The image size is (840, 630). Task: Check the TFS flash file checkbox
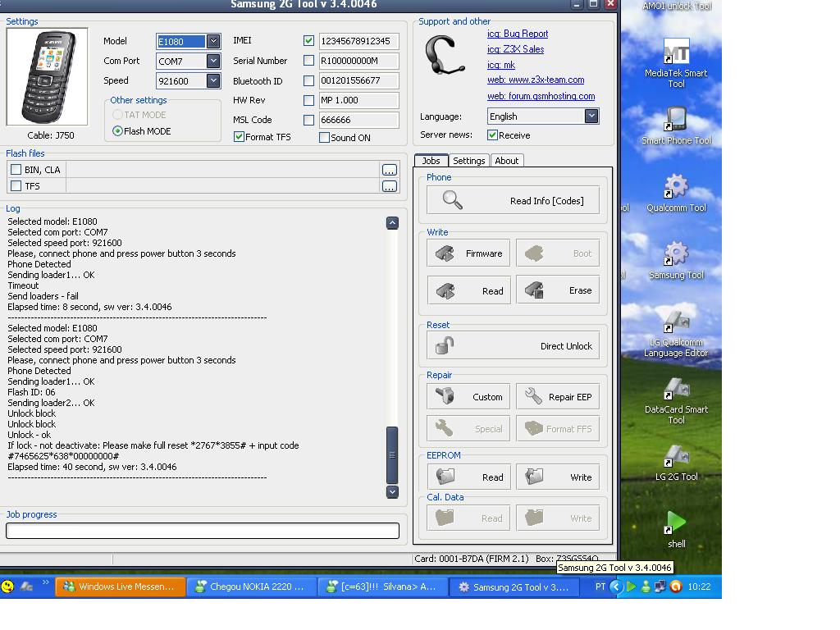pos(16,186)
